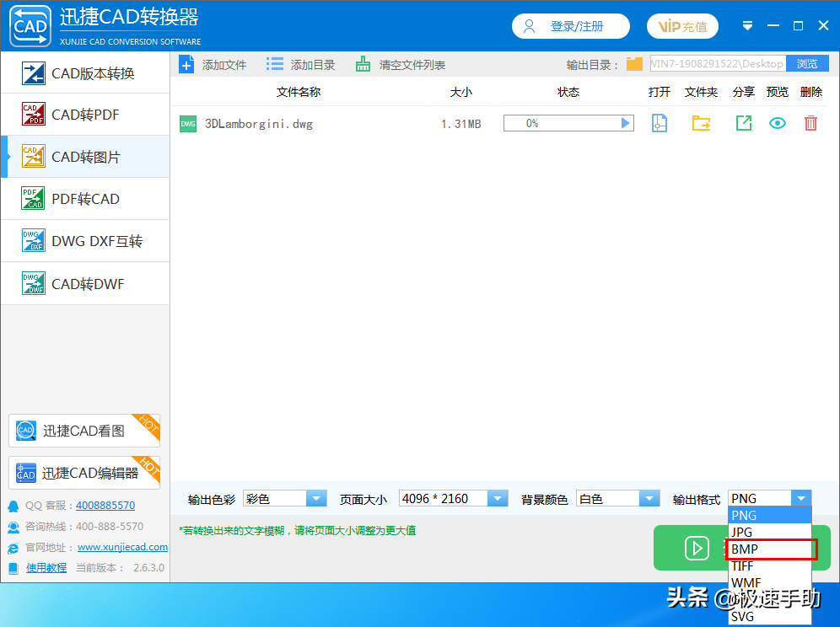Open the 使用教程 tutorial link

coord(46,567)
